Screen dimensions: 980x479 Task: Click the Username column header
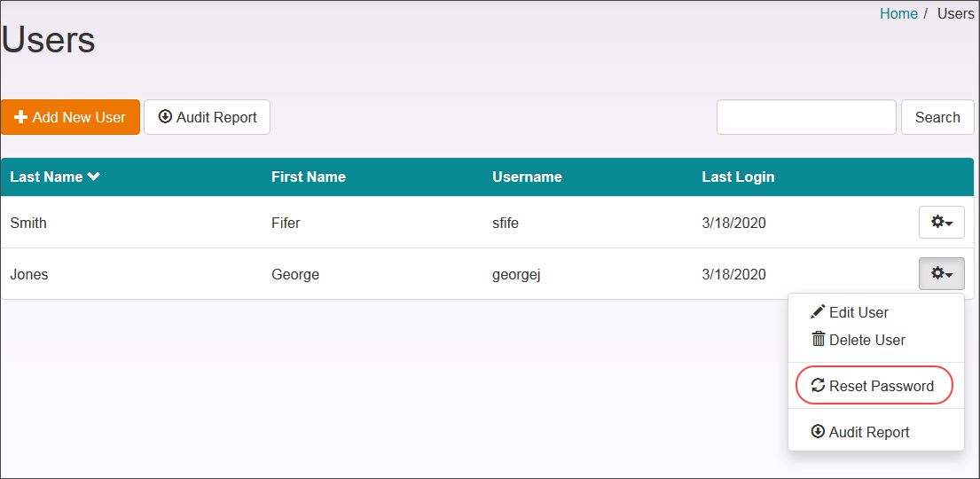527,177
